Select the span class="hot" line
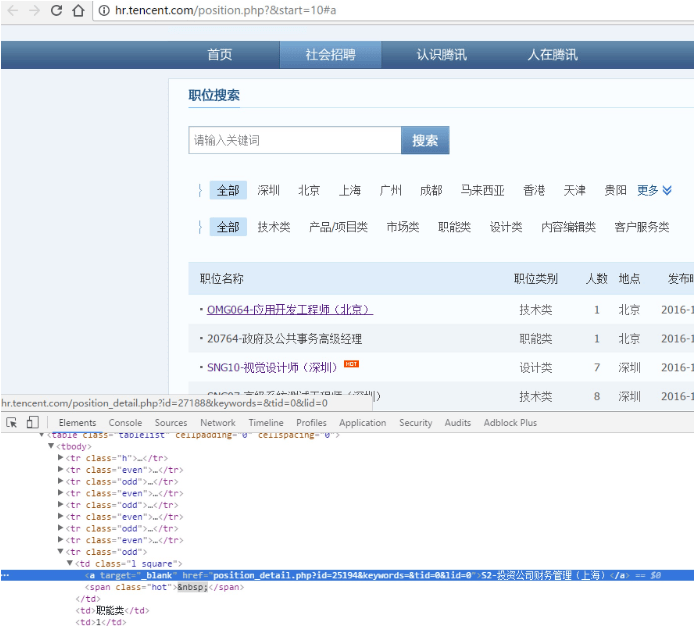697x637 pixels. tap(164, 587)
